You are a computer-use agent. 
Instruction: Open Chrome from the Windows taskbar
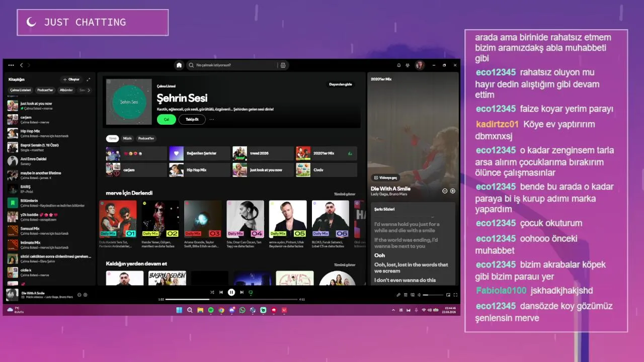221,310
